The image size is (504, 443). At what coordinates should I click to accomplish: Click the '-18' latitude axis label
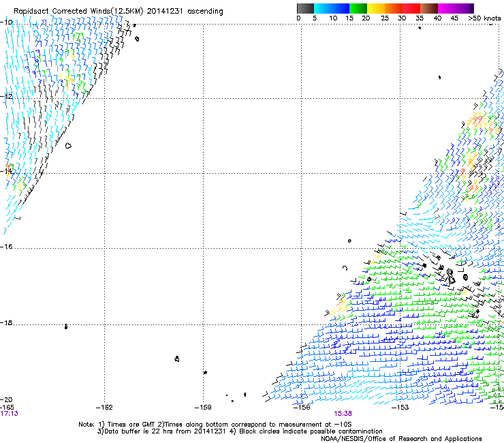point(6,322)
